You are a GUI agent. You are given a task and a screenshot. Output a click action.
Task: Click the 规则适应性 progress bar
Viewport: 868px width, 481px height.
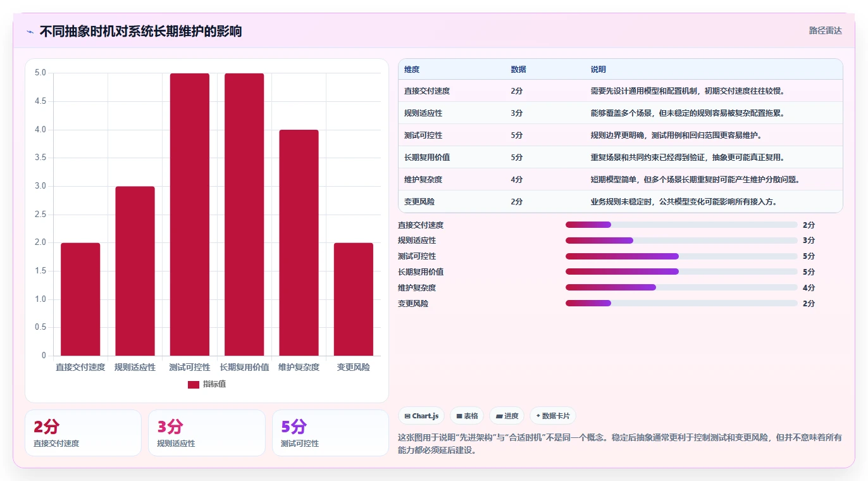click(x=681, y=240)
